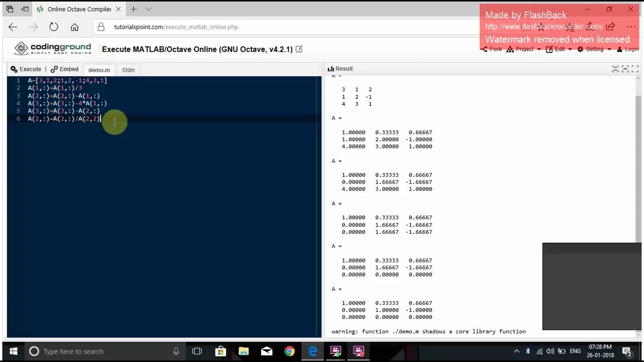644x362 pixels.
Task: Open the Embed link option
Action: [64, 69]
